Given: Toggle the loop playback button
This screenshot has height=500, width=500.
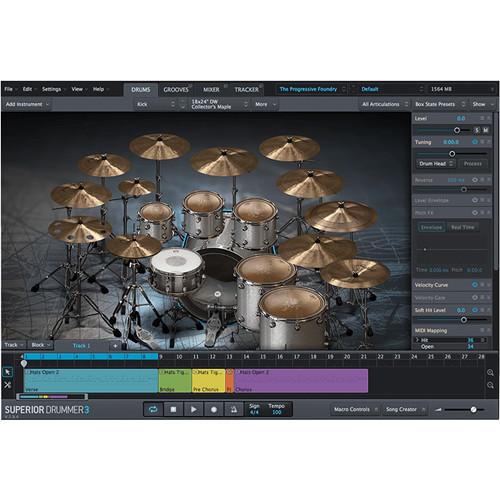Looking at the screenshot, I should 153,409.
